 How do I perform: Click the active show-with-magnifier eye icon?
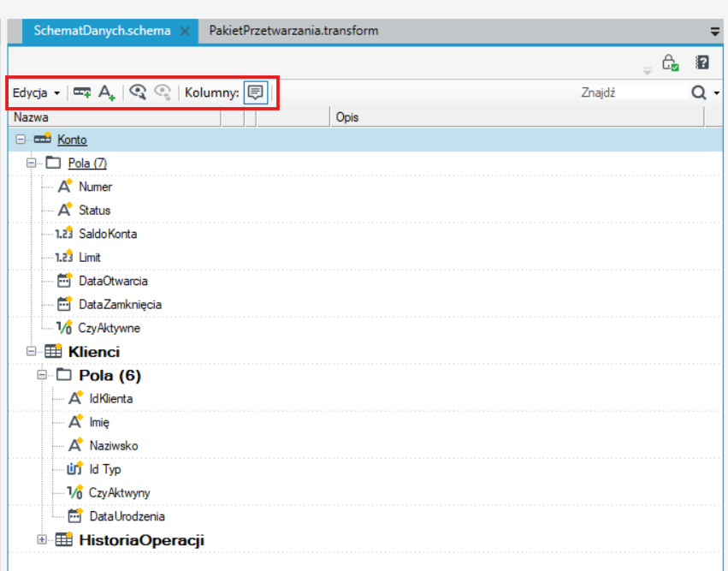click(138, 92)
